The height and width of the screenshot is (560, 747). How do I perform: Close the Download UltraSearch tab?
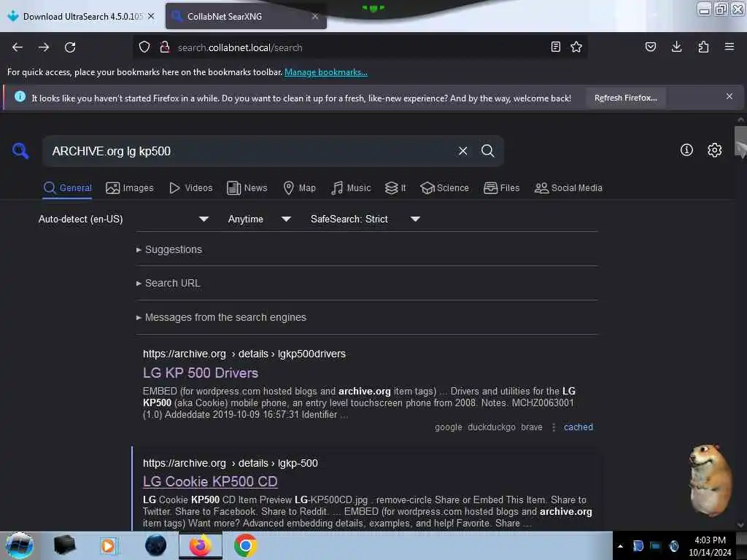(x=151, y=16)
